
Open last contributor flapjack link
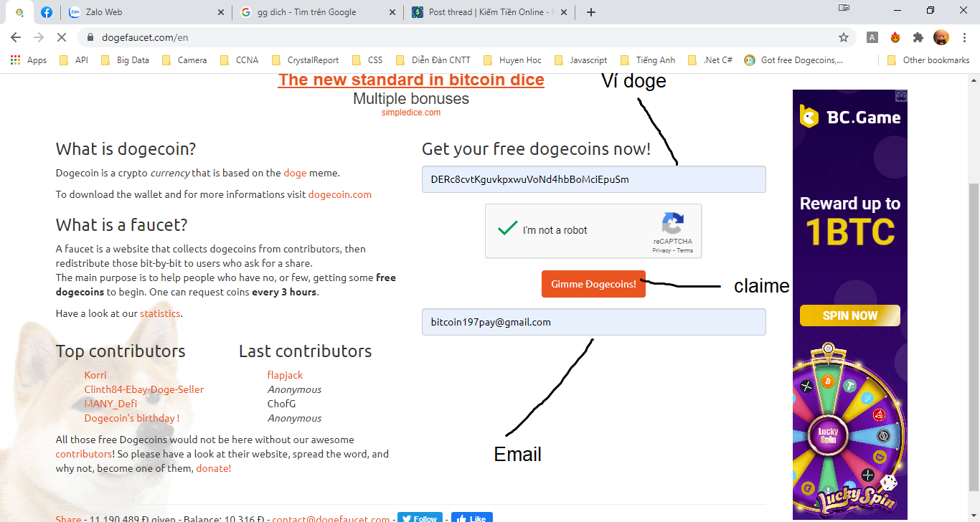click(286, 375)
